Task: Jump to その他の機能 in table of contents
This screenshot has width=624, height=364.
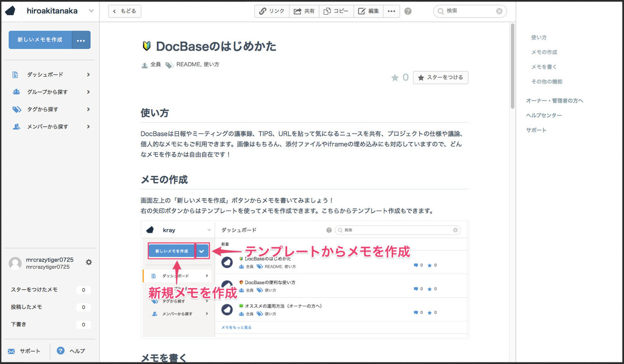Action: coord(547,81)
